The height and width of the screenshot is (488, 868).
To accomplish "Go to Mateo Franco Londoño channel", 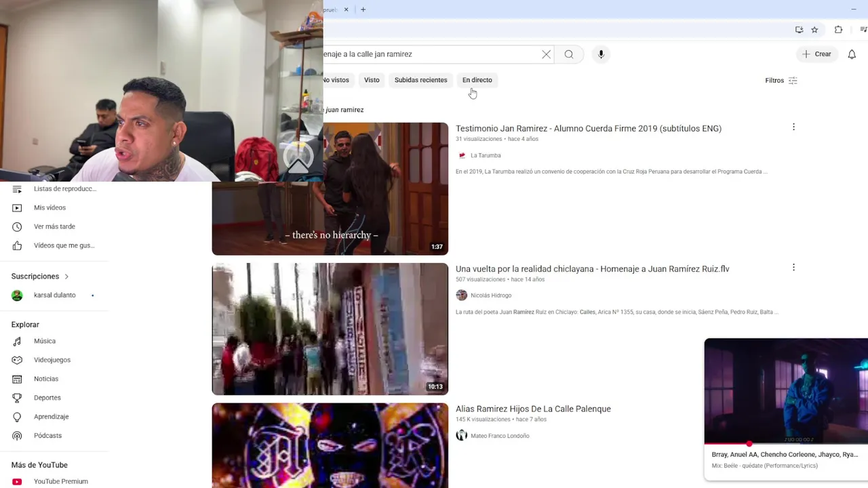I will pos(500,436).
